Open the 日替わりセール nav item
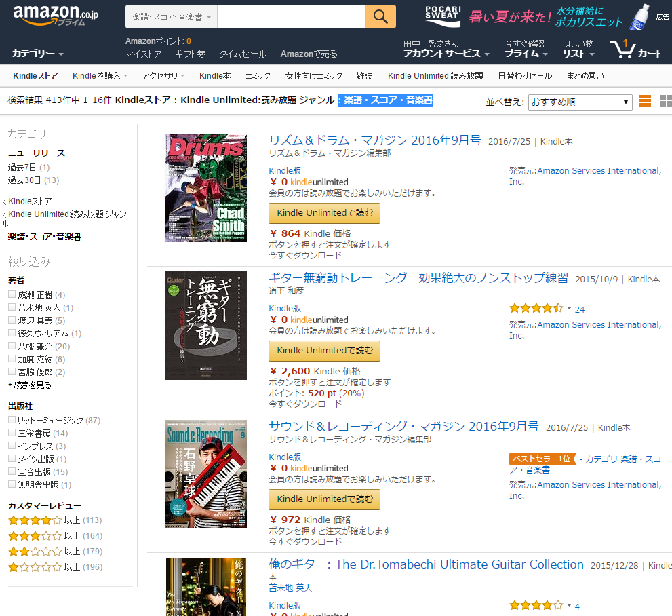672x616 pixels. 525,76
